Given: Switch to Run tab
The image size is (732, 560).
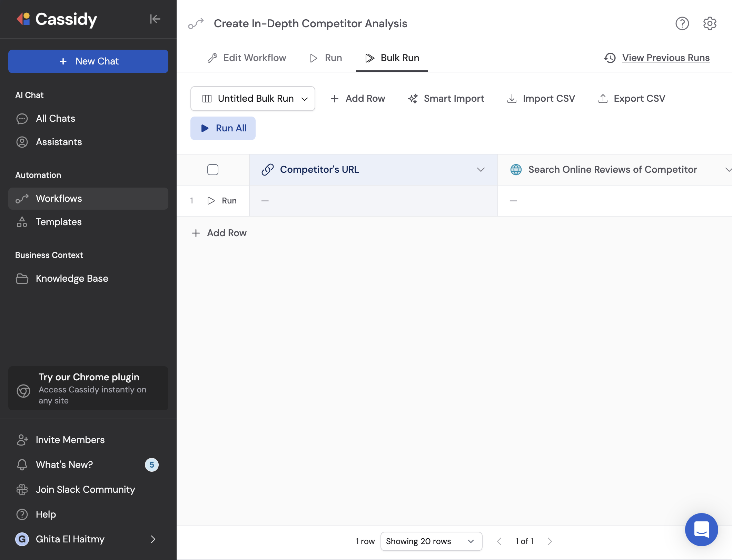Looking at the screenshot, I should tap(326, 58).
